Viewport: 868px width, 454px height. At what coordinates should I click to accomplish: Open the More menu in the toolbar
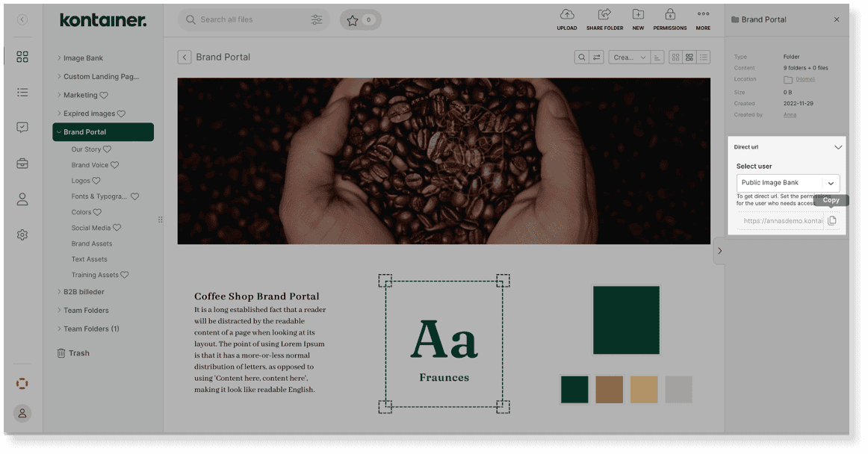point(703,15)
